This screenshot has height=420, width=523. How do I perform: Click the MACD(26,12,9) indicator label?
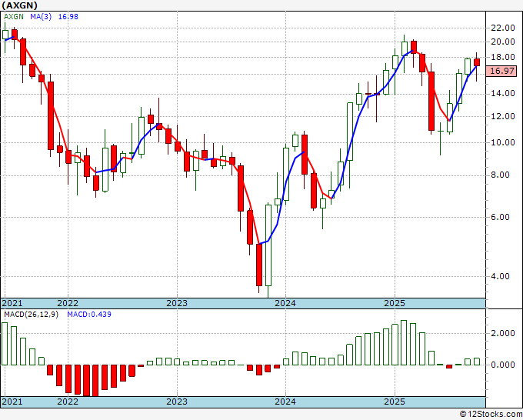(31, 315)
